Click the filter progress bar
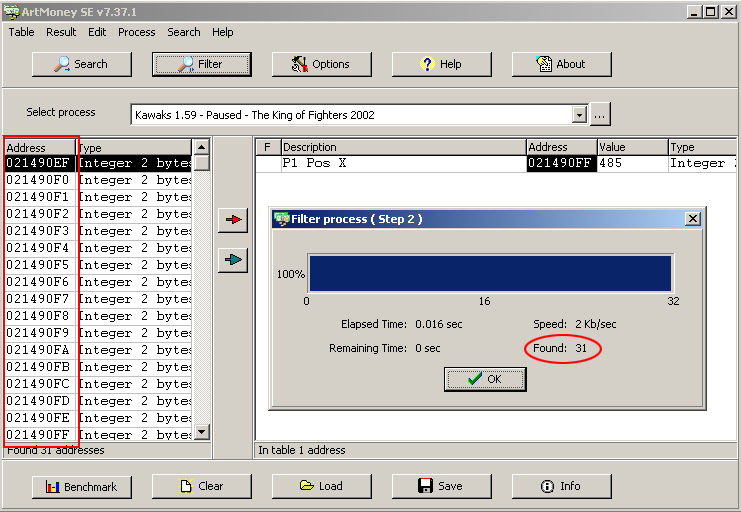 pos(490,273)
